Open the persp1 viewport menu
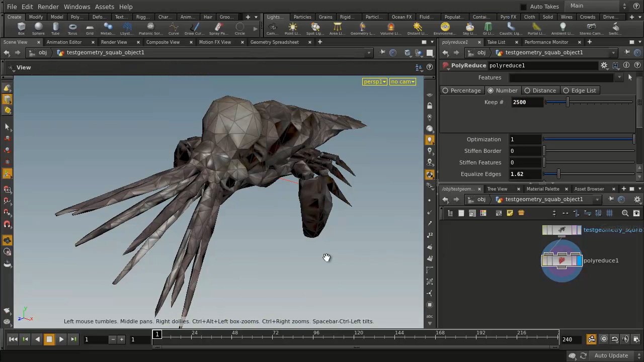Image resolution: width=644 pixels, height=362 pixels. point(375,81)
